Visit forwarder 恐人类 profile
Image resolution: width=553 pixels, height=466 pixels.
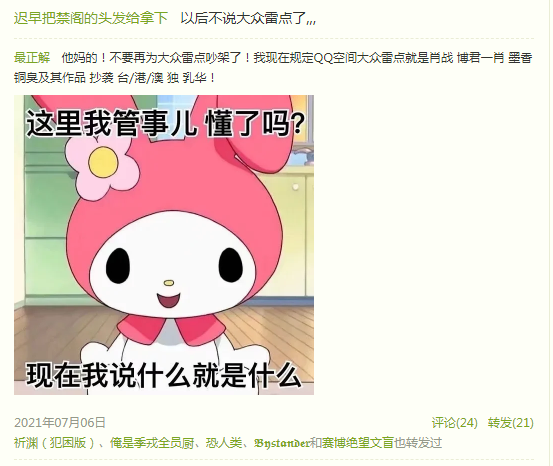click(224, 442)
